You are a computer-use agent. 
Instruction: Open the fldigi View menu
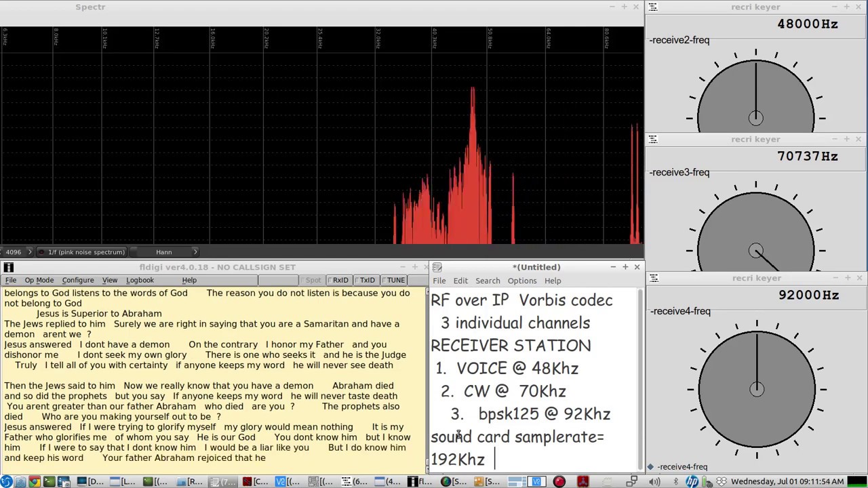point(110,280)
